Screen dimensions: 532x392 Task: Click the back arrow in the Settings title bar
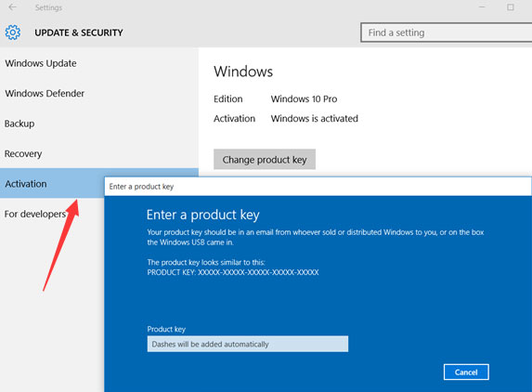tap(13, 7)
